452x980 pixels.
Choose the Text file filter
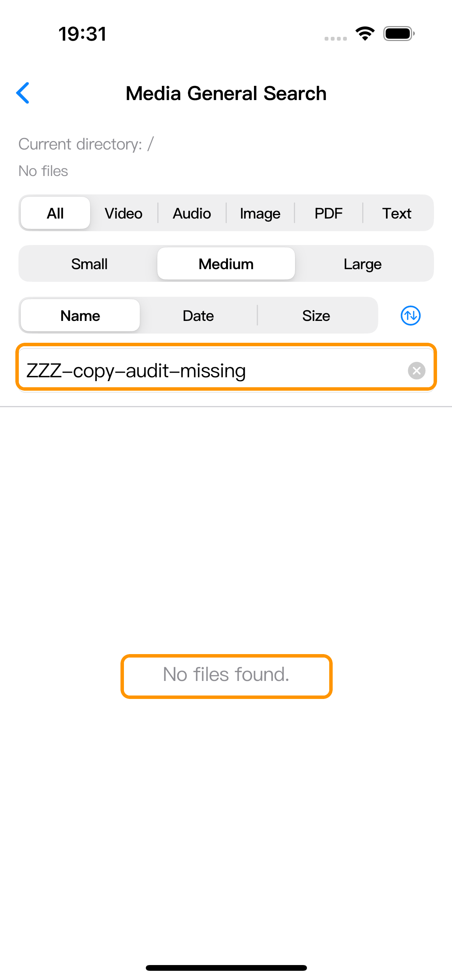point(397,213)
